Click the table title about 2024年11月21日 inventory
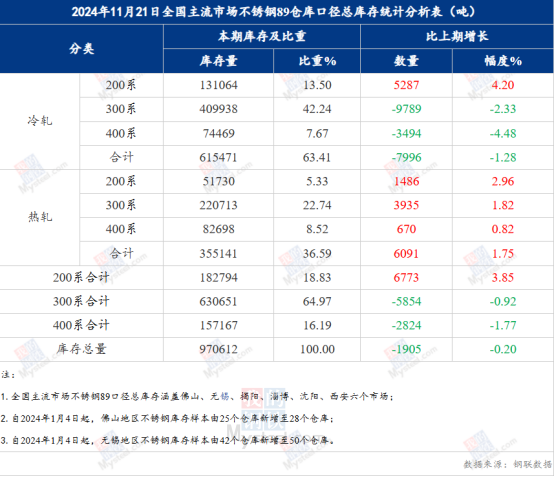Screen dimensions: 554x477 point(274,12)
